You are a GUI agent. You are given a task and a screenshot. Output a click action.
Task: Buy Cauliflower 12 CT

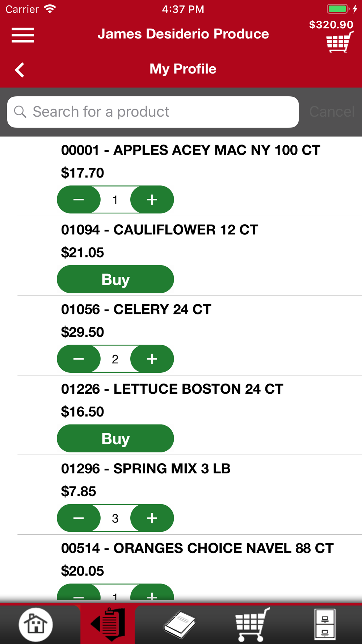pyautogui.click(x=115, y=279)
